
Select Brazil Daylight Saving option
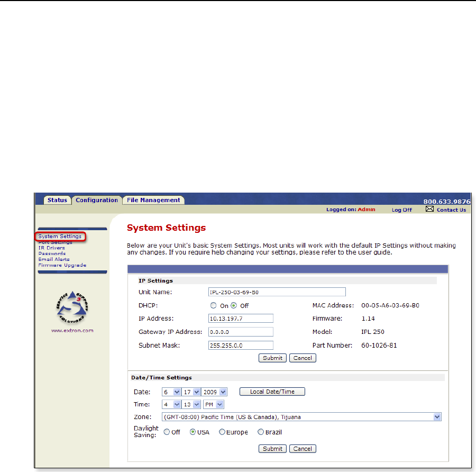point(260,432)
